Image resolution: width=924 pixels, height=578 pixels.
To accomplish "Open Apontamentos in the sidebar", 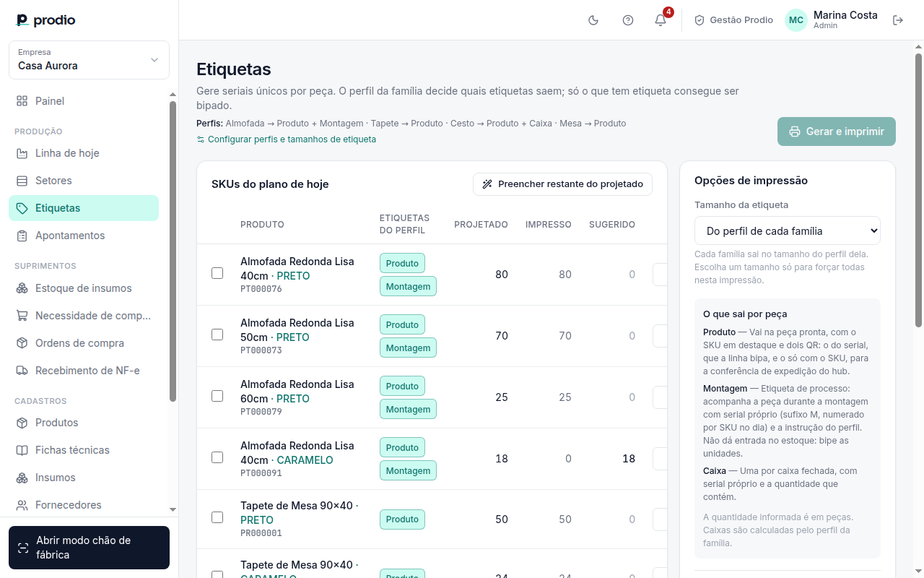I will pos(84,236).
